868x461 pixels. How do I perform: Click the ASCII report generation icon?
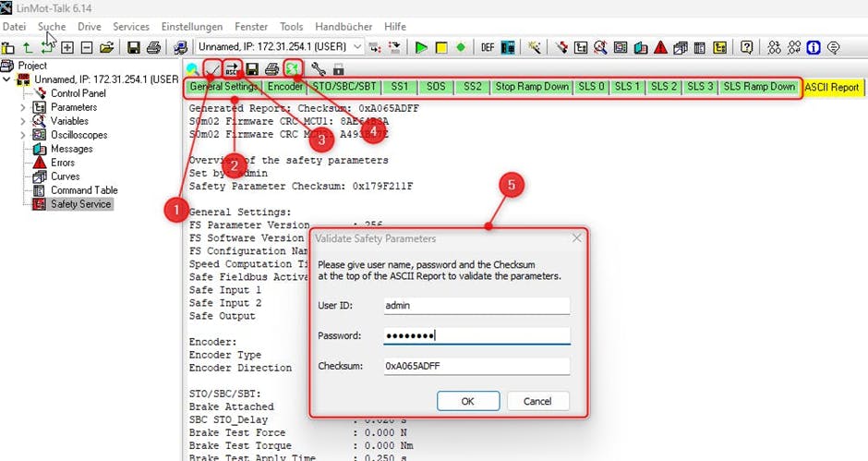(232, 68)
